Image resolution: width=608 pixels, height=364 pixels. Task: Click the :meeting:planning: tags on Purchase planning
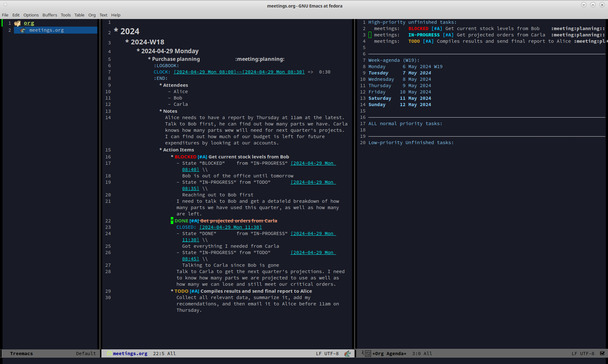pos(260,59)
